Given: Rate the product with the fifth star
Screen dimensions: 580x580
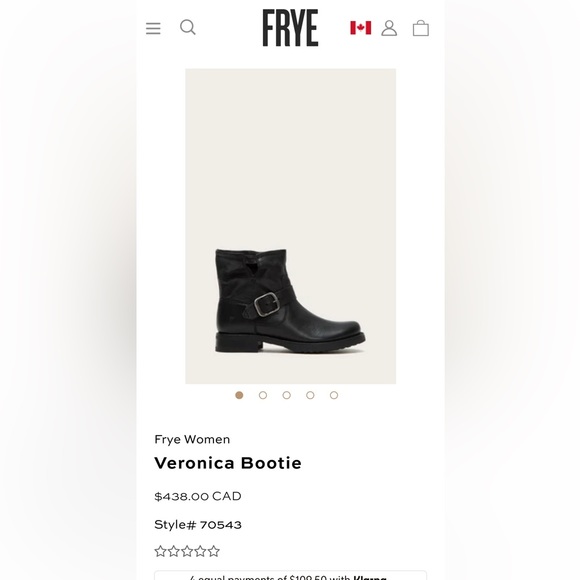Looking at the screenshot, I should (x=214, y=551).
